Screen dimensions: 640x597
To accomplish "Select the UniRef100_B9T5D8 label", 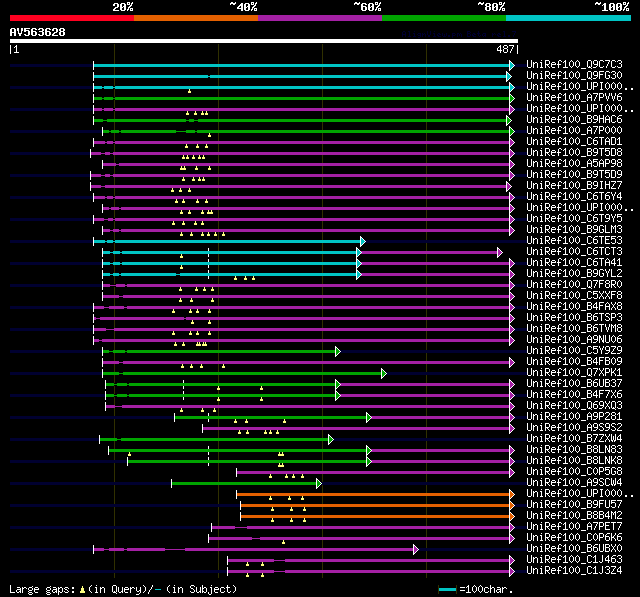I will coord(574,153).
